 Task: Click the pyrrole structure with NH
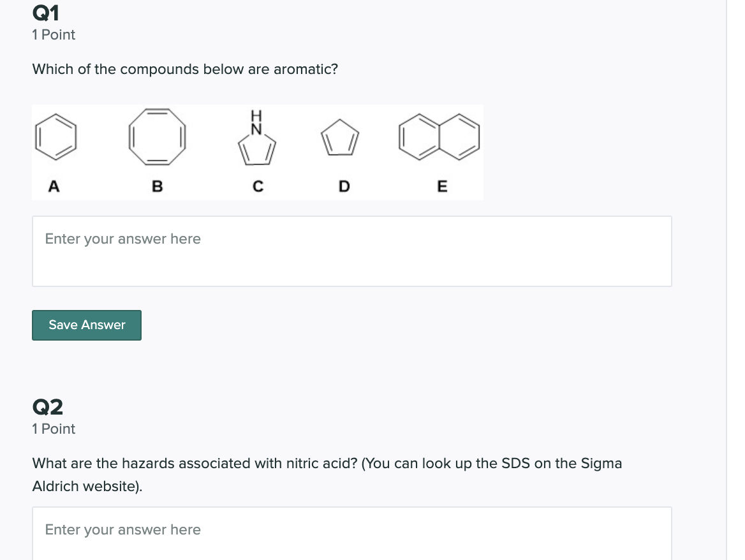(x=257, y=144)
